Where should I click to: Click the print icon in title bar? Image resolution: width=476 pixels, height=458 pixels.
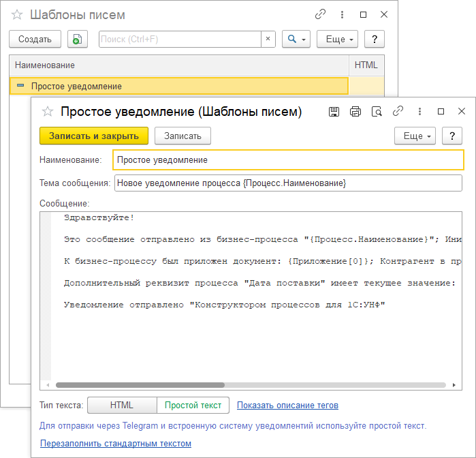[355, 112]
